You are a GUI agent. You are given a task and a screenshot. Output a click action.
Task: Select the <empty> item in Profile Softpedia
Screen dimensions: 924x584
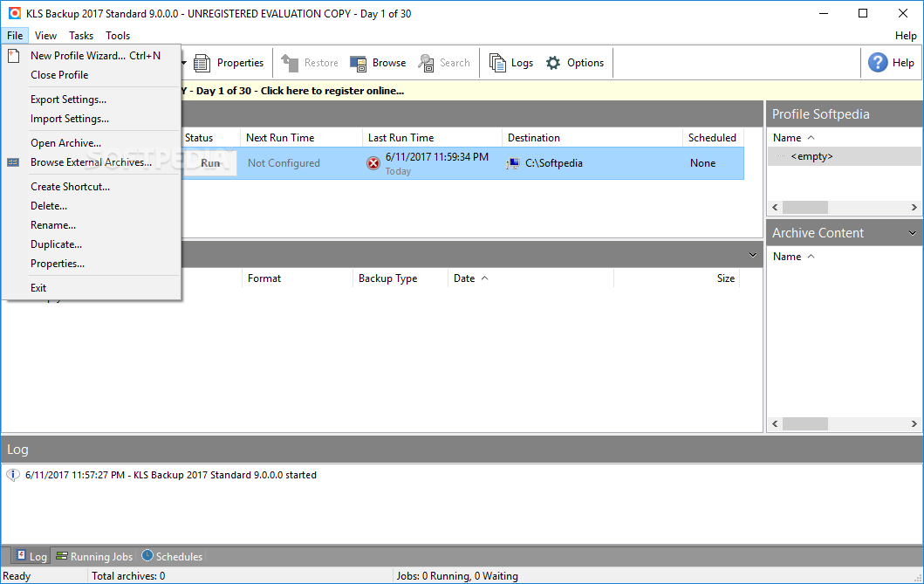pyautogui.click(x=811, y=156)
